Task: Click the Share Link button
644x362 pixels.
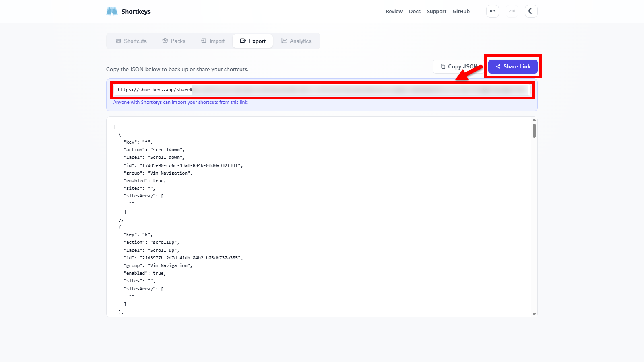Action: (513, 66)
